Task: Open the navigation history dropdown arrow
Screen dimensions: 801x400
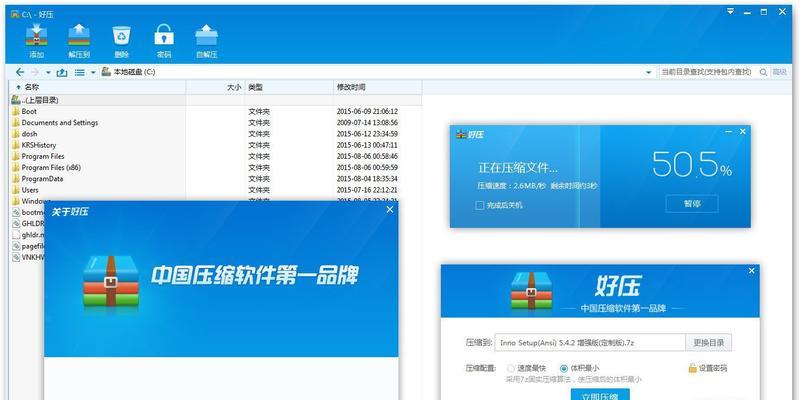Action: pos(48,73)
